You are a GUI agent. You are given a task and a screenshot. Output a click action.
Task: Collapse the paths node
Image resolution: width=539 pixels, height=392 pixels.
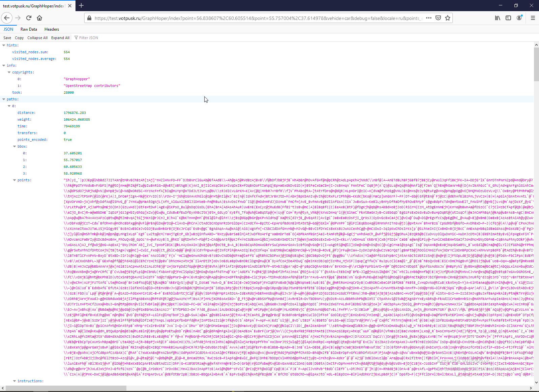click(4, 99)
